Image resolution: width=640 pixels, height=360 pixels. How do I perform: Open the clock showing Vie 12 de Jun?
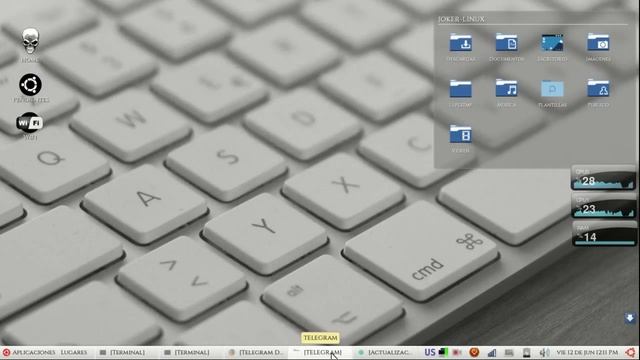click(587, 352)
